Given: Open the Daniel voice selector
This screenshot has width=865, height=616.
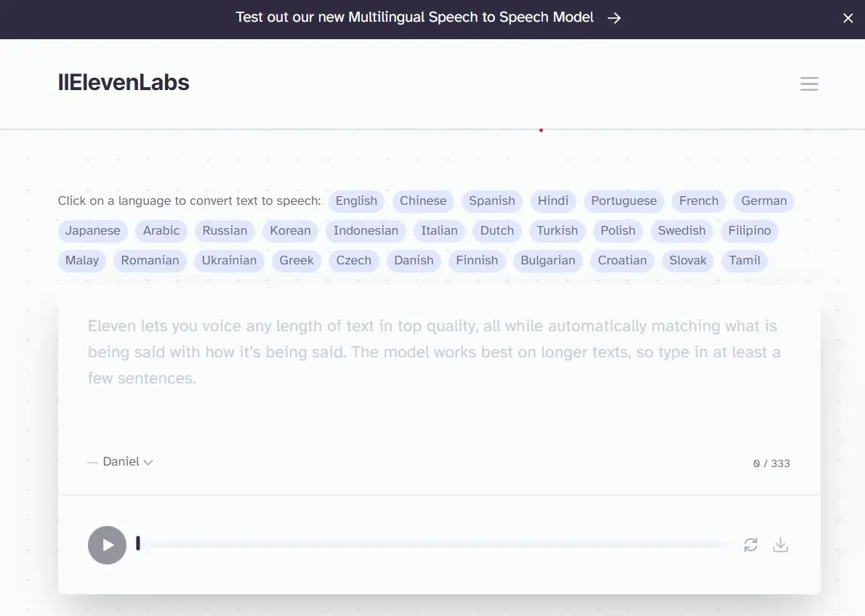Looking at the screenshot, I should pos(120,461).
